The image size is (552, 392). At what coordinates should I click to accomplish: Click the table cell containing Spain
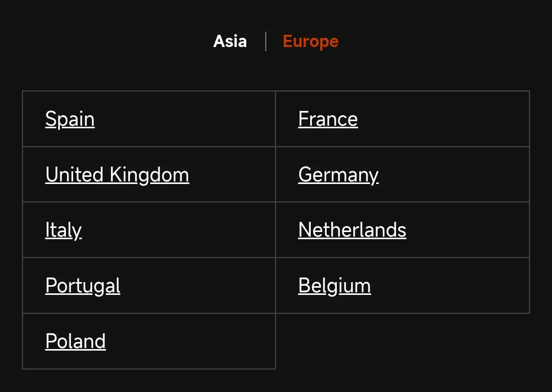149,119
